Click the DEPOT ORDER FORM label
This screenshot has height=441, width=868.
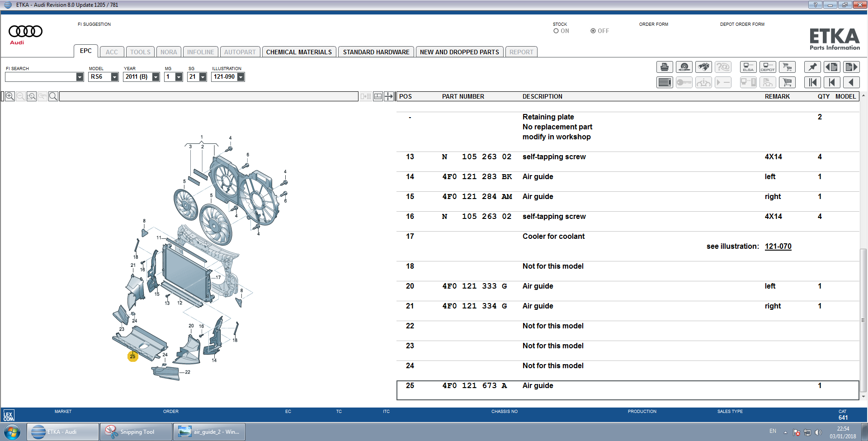click(x=742, y=24)
